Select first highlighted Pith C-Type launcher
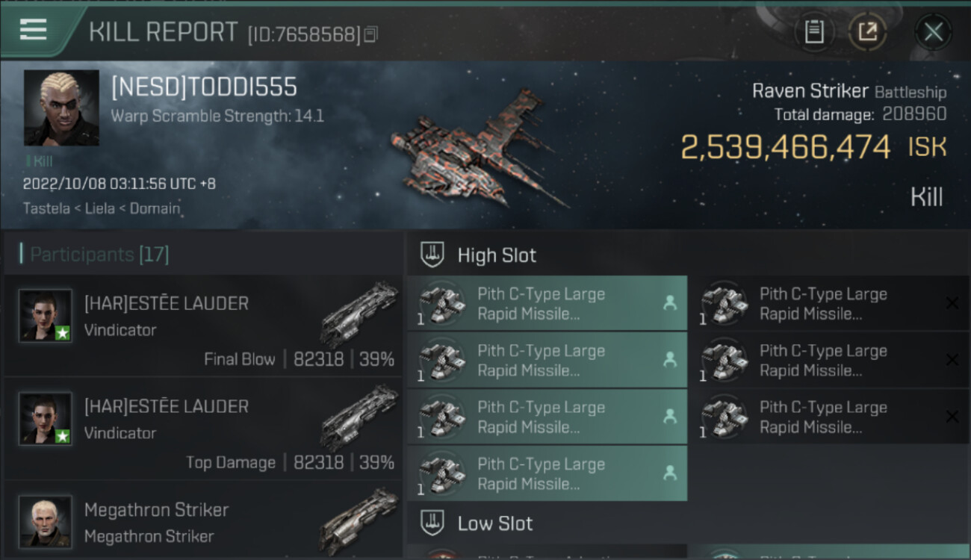The image size is (971, 560). (547, 303)
